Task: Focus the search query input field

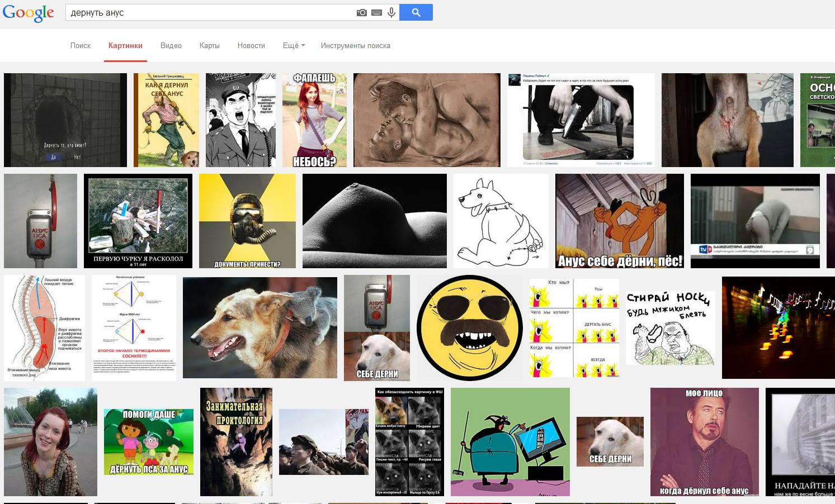Action: [211, 12]
